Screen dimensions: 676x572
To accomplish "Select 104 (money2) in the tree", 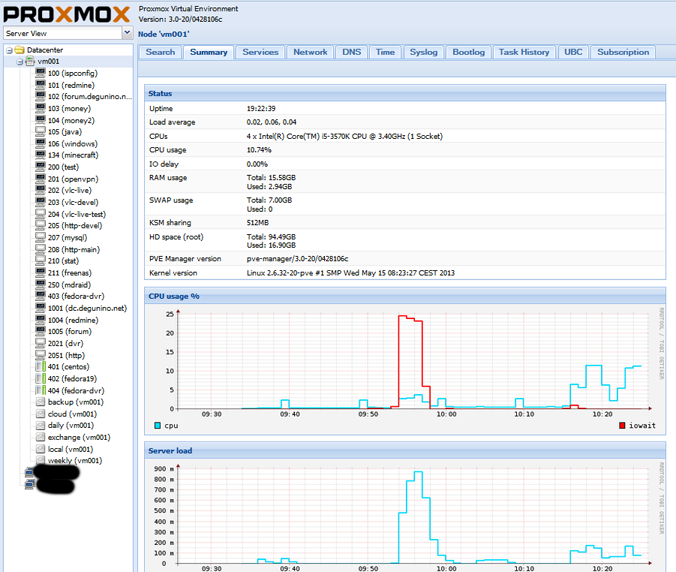I will click(x=71, y=120).
